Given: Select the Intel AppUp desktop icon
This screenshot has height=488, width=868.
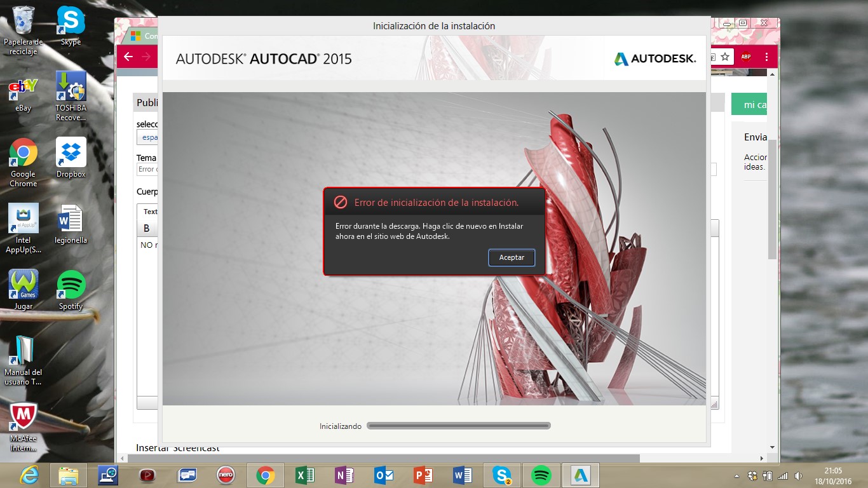Looking at the screenshot, I should click(x=24, y=229).
